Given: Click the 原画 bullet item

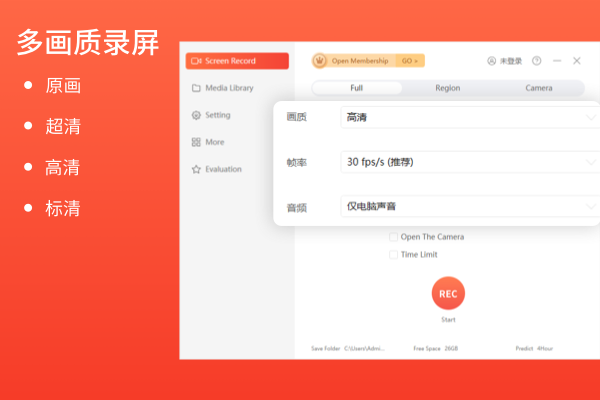Looking at the screenshot, I should tap(63, 85).
